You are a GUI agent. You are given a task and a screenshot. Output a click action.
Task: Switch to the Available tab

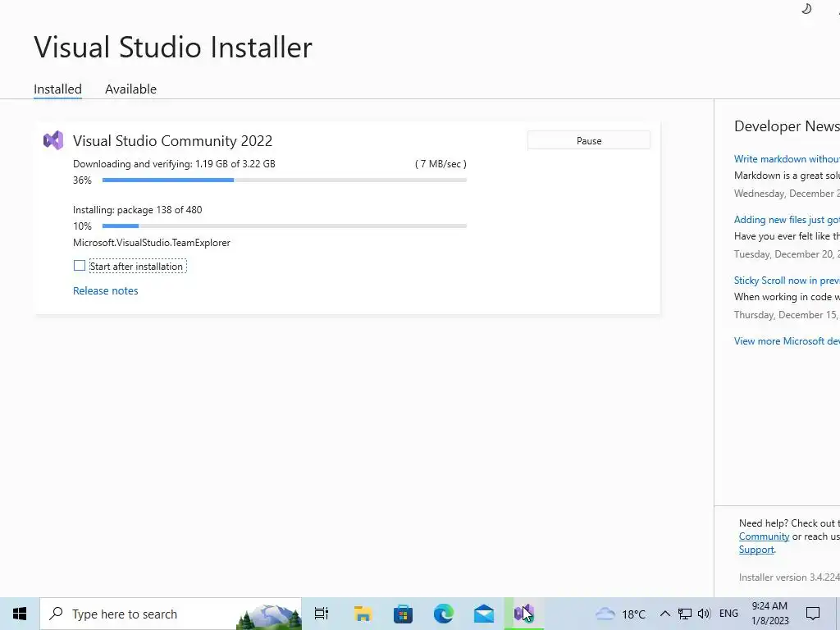point(130,89)
